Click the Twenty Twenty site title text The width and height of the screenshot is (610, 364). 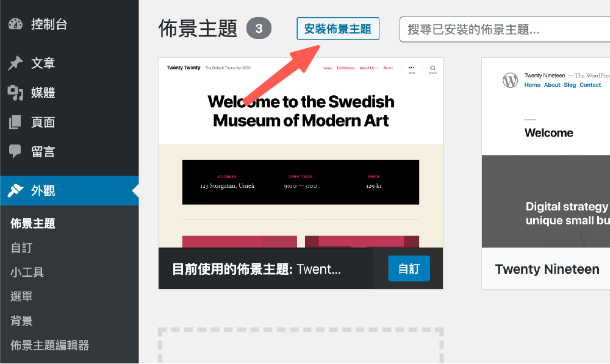[x=184, y=68]
